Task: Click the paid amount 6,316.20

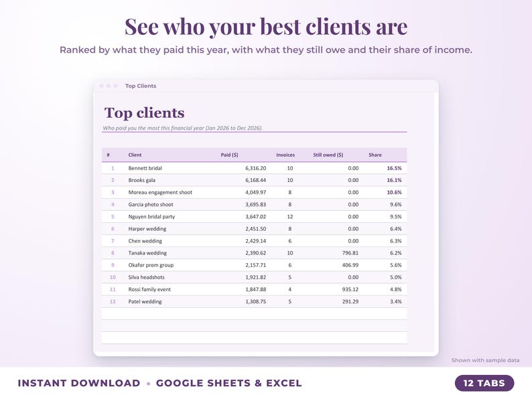Action: (255, 168)
